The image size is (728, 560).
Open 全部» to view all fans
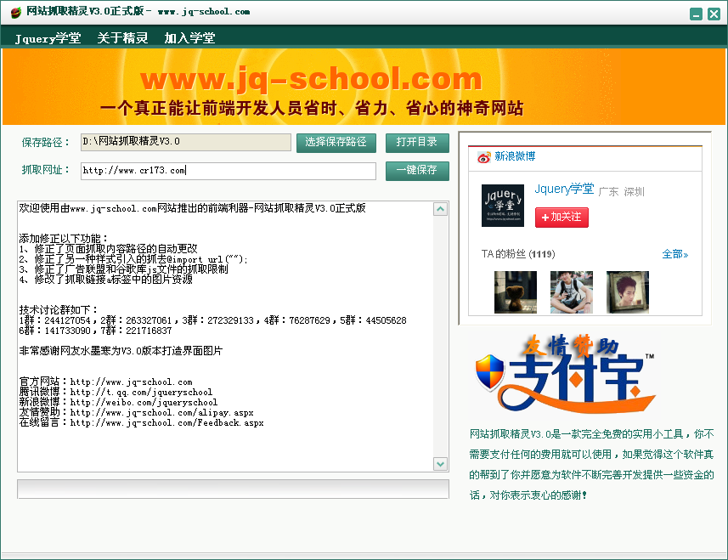pyautogui.click(x=674, y=254)
